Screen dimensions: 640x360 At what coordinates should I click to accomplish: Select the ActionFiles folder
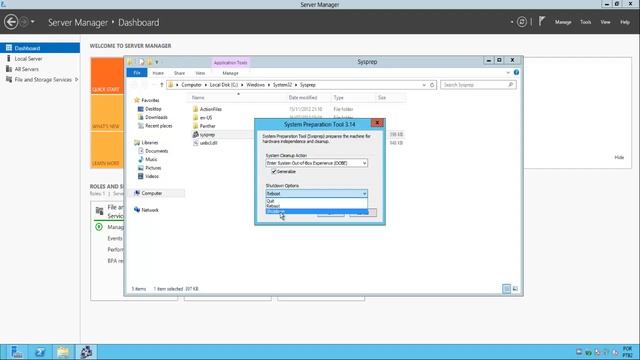211,109
